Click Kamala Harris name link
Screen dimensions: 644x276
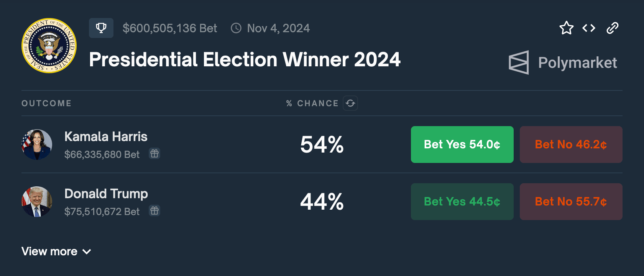(106, 136)
